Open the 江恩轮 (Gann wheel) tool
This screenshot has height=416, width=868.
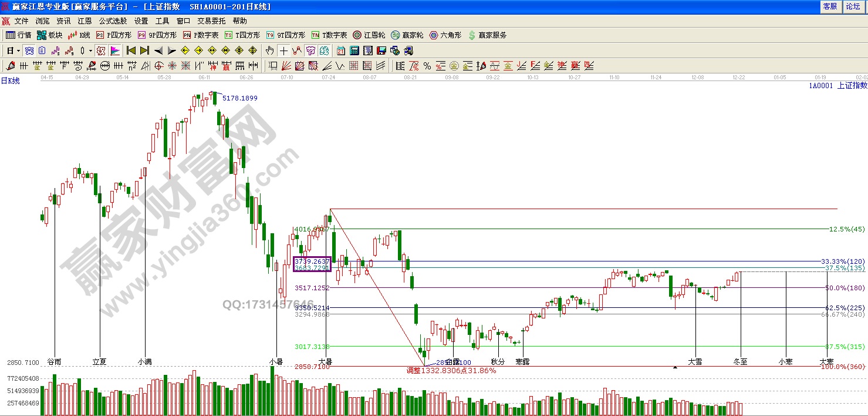369,35
